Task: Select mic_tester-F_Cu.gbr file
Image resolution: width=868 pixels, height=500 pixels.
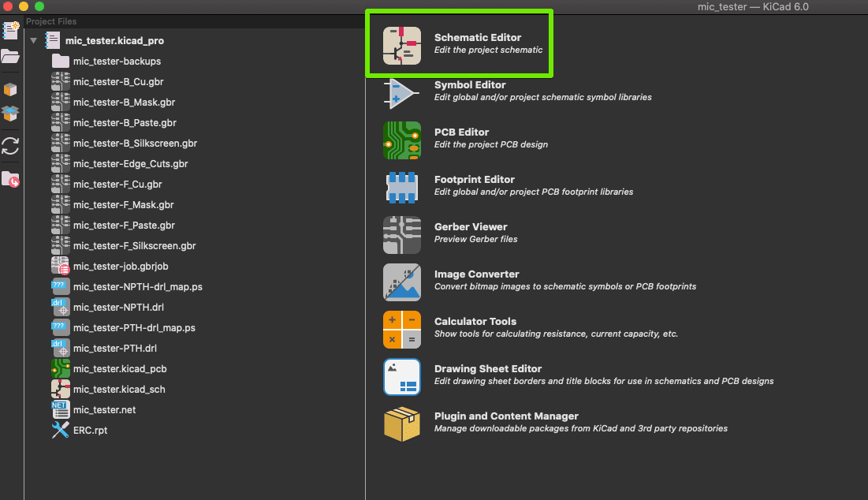Action: pyautogui.click(x=117, y=184)
